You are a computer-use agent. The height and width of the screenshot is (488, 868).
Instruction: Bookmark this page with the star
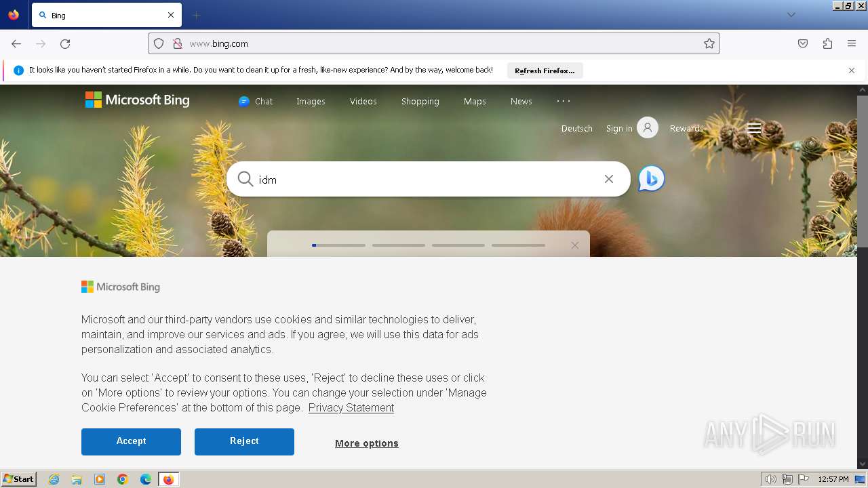tap(709, 43)
